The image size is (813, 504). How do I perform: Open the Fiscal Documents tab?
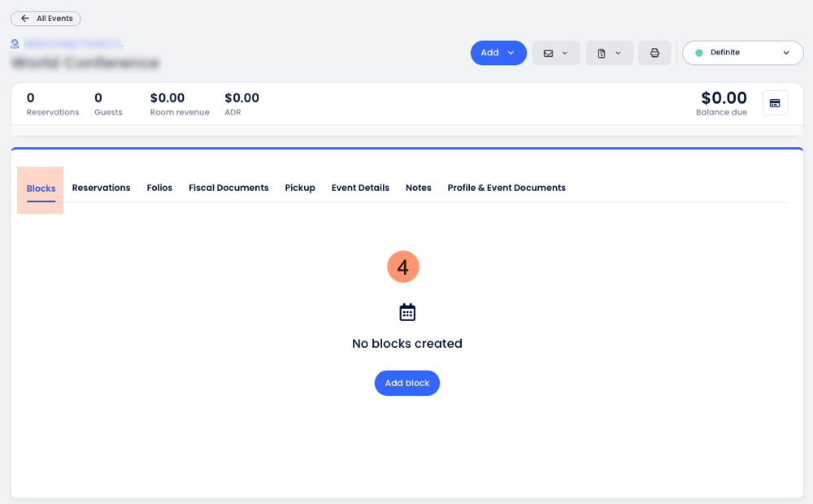pos(228,188)
